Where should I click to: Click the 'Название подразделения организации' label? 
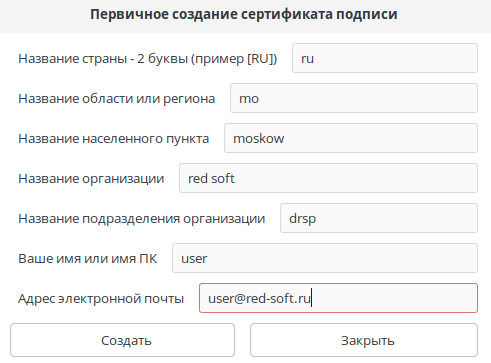(x=142, y=219)
